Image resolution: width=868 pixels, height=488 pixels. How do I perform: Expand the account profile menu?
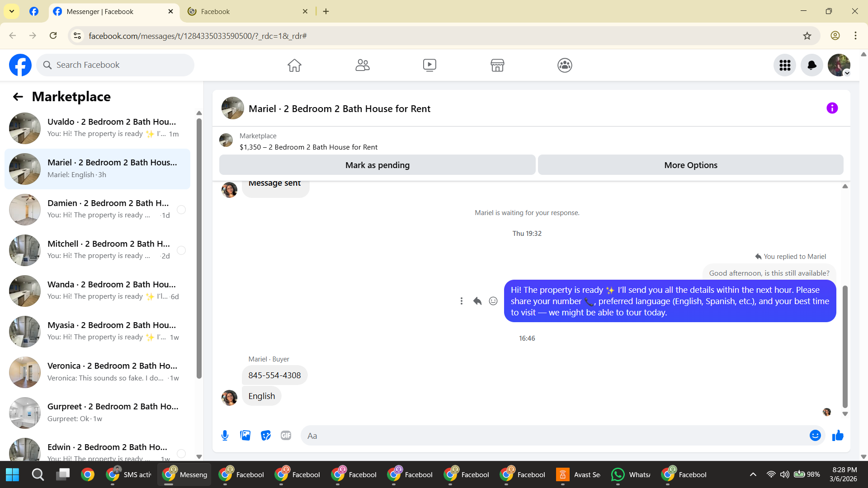click(x=839, y=66)
